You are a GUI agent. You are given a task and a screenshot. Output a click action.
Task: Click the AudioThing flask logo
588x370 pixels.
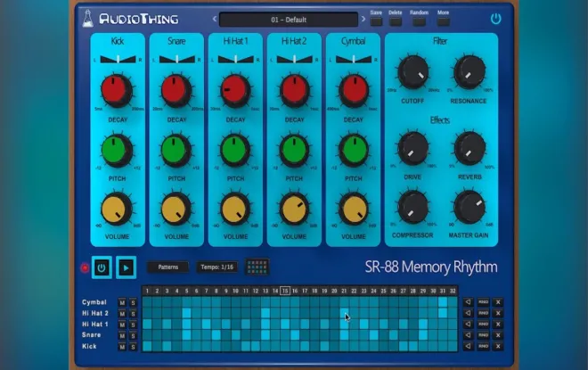tap(87, 19)
